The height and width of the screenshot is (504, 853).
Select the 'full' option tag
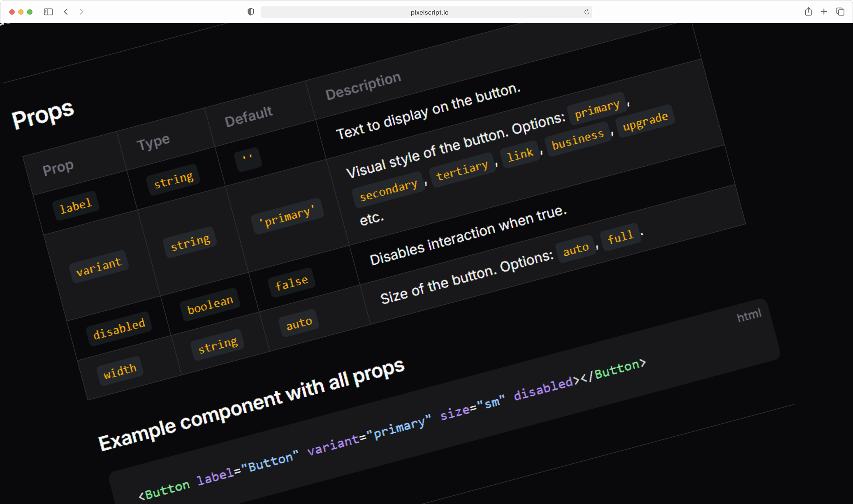621,237
